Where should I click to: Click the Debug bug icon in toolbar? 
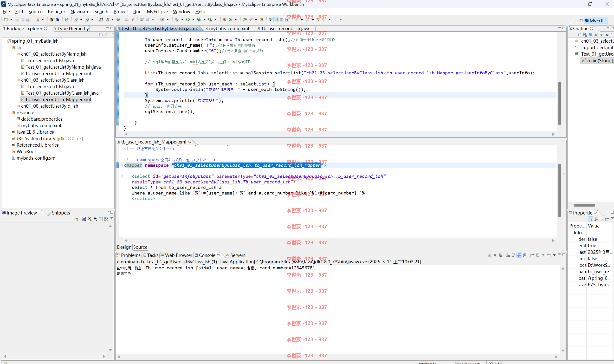click(177, 19)
